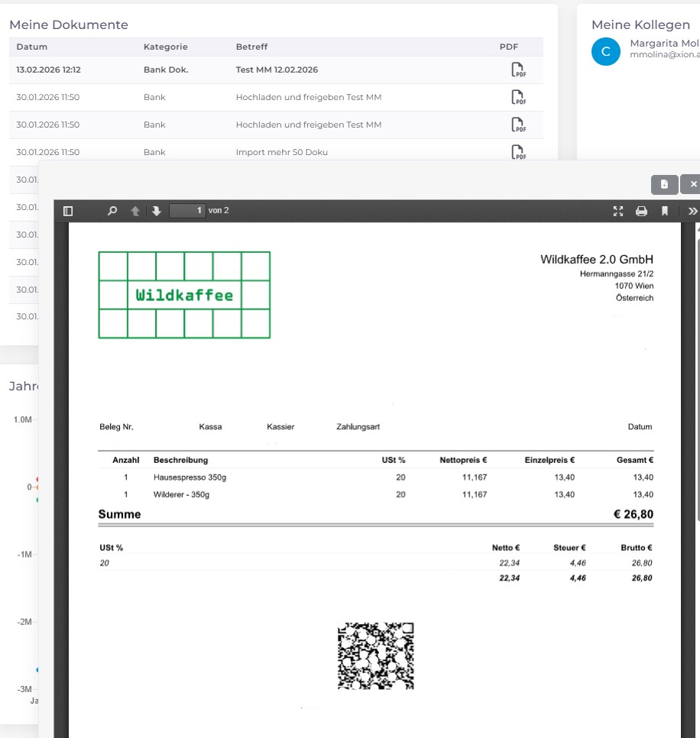Image resolution: width=700 pixels, height=738 pixels.
Task: Click the bookmark current view icon
Action: (664, 211)
